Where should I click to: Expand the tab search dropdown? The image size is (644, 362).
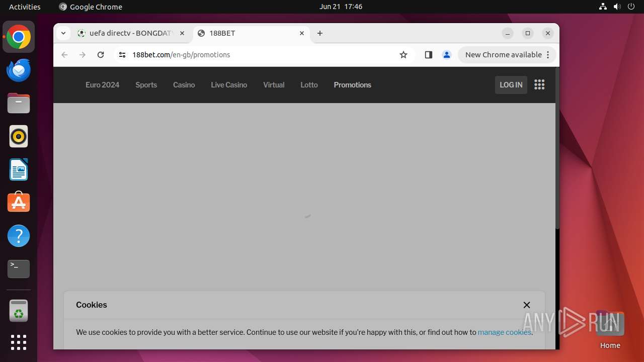pos(63,33)
